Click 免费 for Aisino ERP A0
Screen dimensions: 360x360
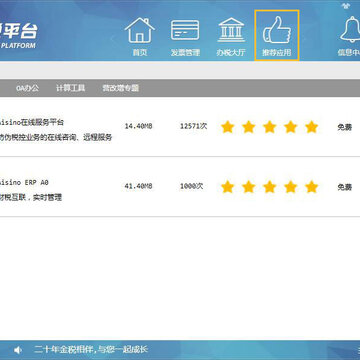click(x=345, y=187)
